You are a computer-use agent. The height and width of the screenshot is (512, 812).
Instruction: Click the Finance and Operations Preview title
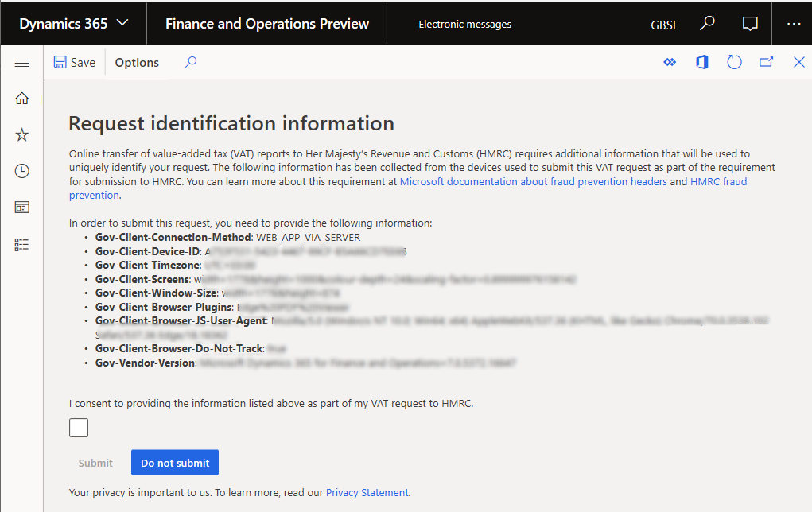click(x=266, y=24)
